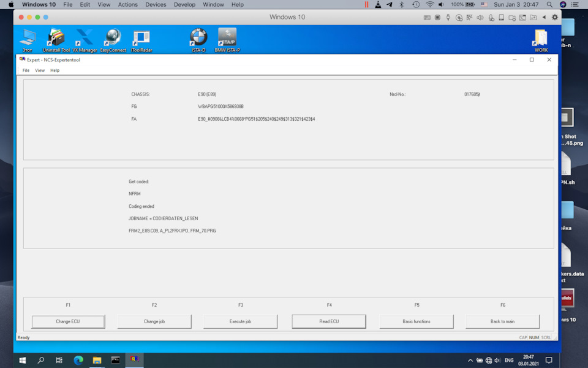Viewport: 588px width, 368px height.
Task: Click the Parallels shared folders icon
Action: click(533, 17)
